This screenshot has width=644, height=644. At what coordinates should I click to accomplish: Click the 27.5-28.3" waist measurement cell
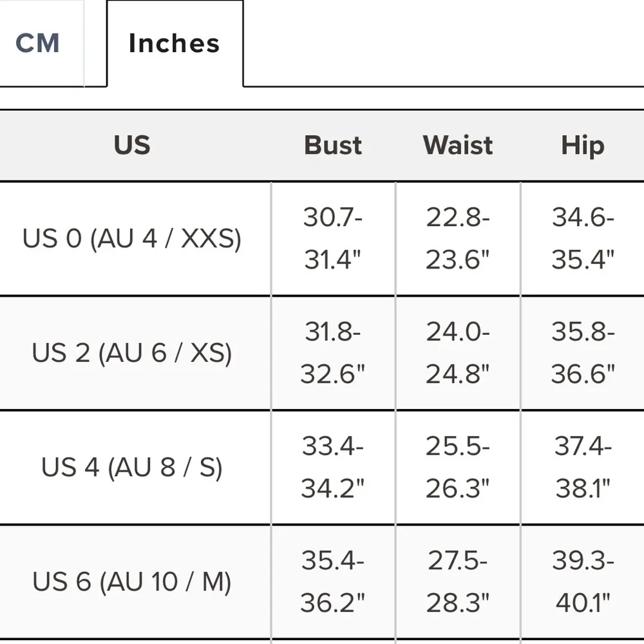pyautogui.click(x=458, y=582)
